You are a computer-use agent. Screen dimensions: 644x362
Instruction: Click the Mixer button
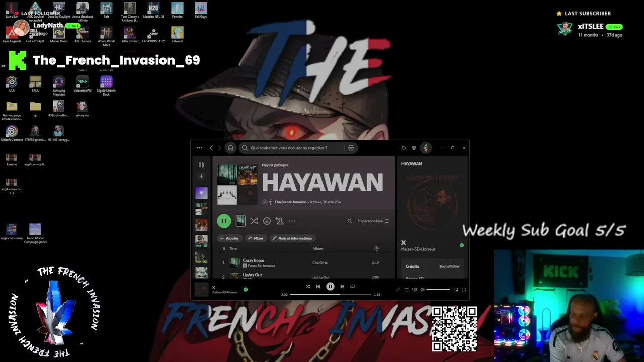(256, 238)
